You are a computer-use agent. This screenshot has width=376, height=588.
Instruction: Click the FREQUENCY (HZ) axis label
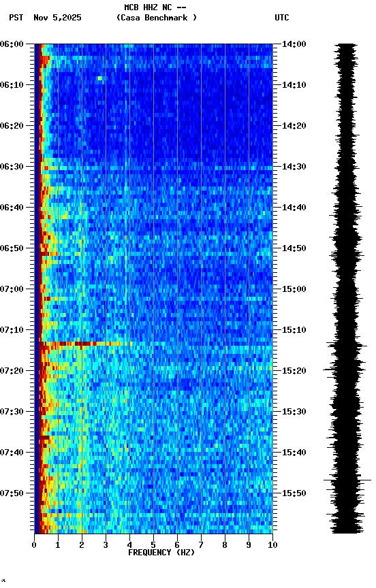(161, 553)
